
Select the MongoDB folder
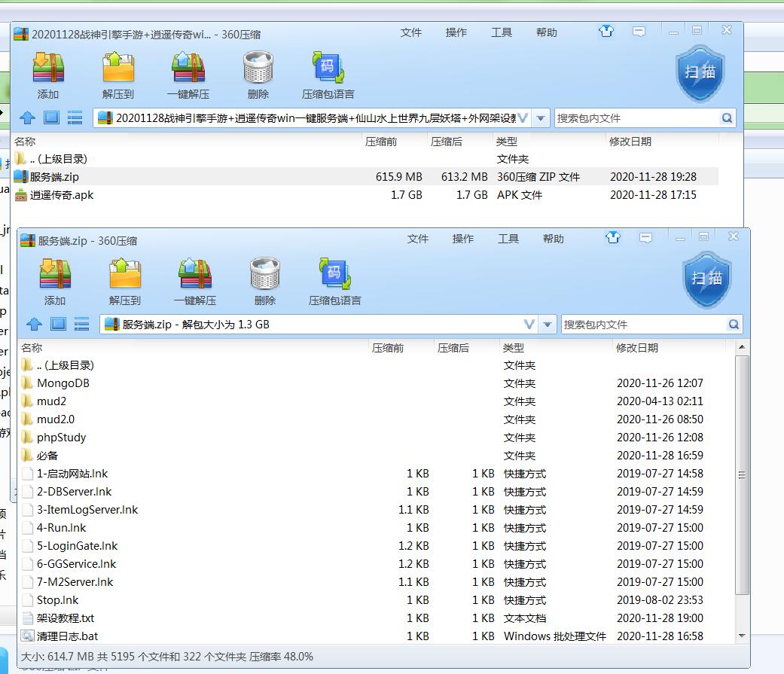click(63, 383)
